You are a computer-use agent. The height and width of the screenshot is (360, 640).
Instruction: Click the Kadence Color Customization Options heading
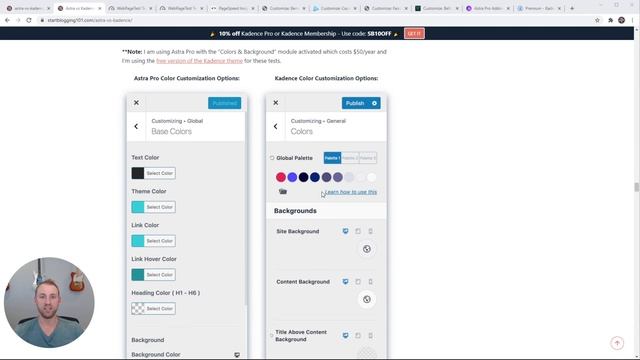click(x=326, y=78)
